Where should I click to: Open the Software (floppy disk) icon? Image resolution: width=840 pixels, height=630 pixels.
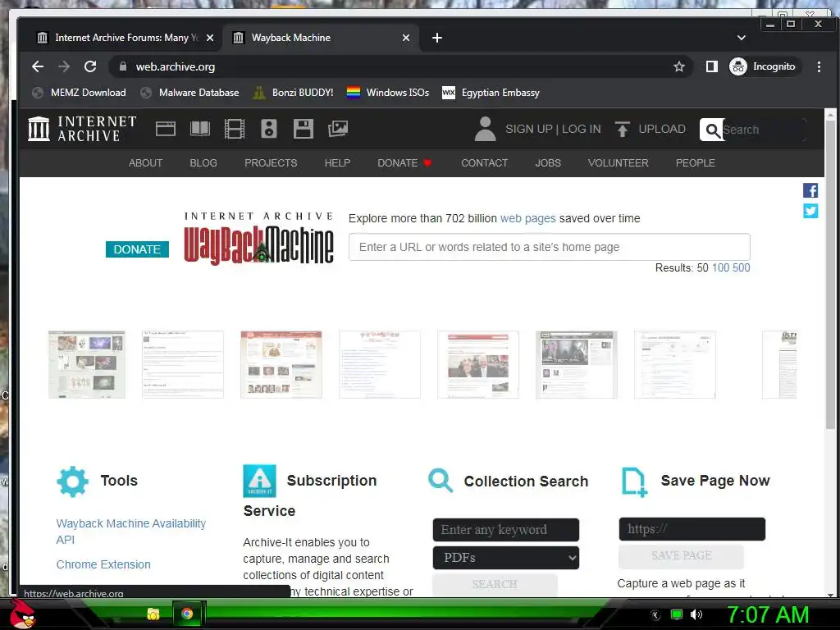tap(304, 129)
